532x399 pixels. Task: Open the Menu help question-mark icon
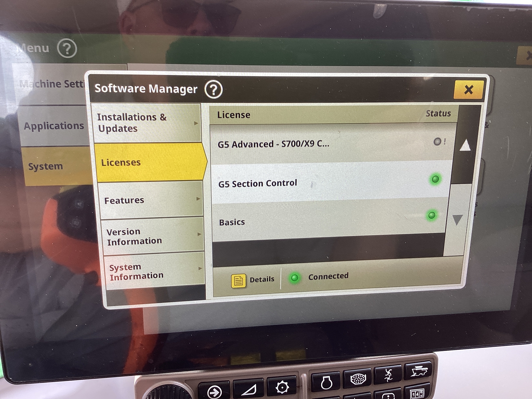(67, 48)
